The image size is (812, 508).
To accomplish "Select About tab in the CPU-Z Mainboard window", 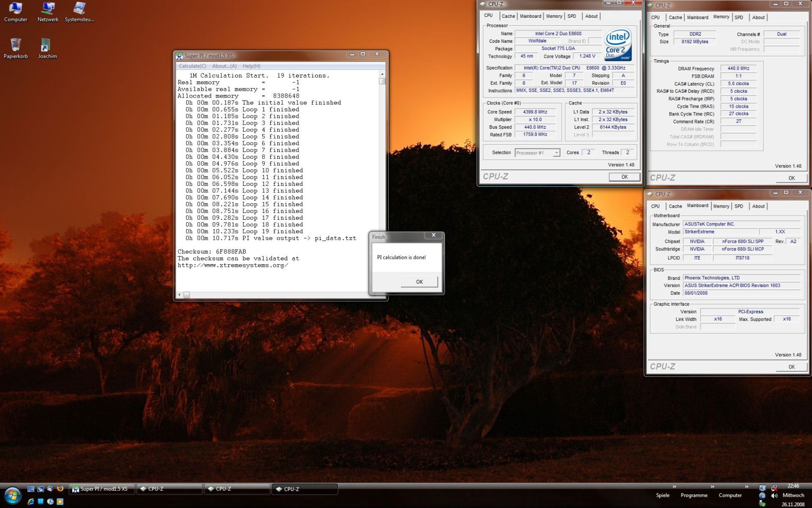I will (759, 206).
